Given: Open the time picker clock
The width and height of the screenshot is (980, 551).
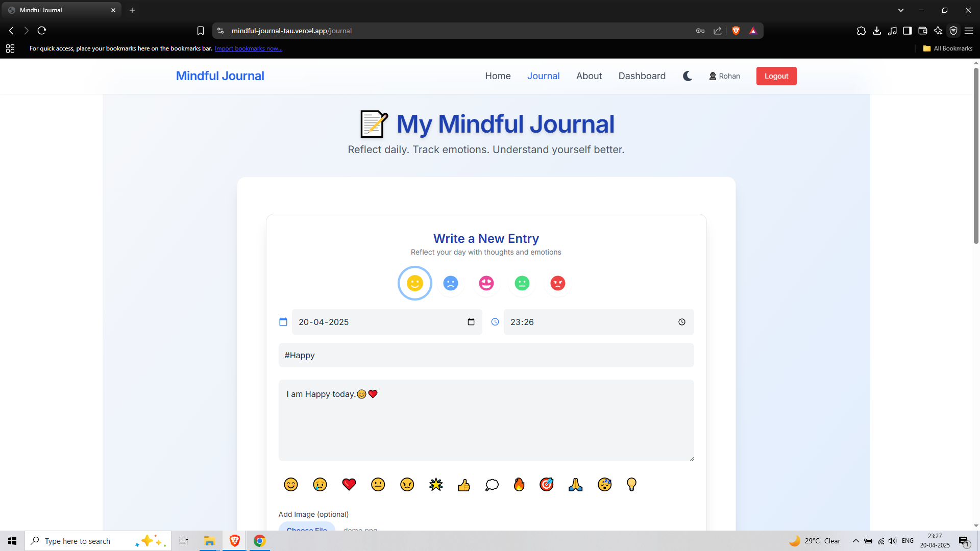Looking at the screenshot, I should [x=682, y=322].
